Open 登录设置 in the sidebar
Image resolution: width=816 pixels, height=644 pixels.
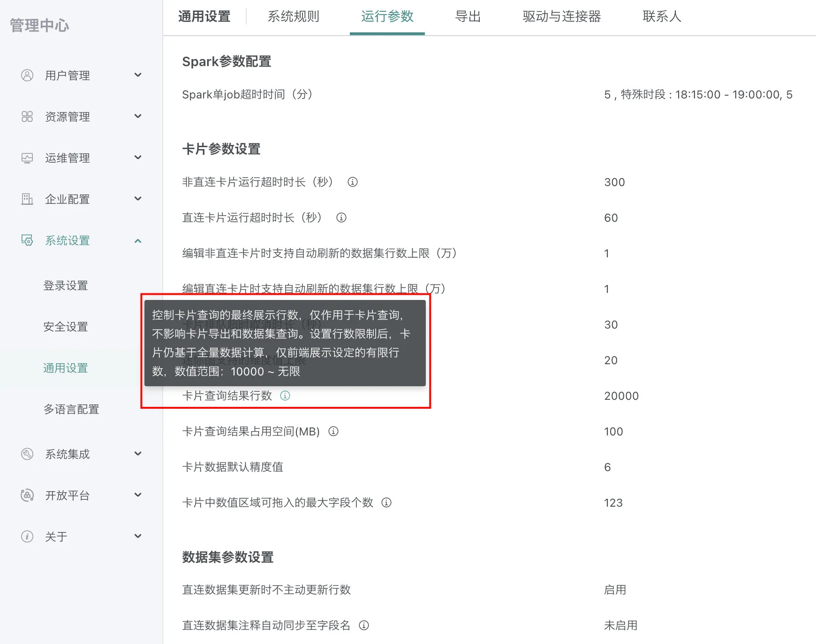coord(66,285)
